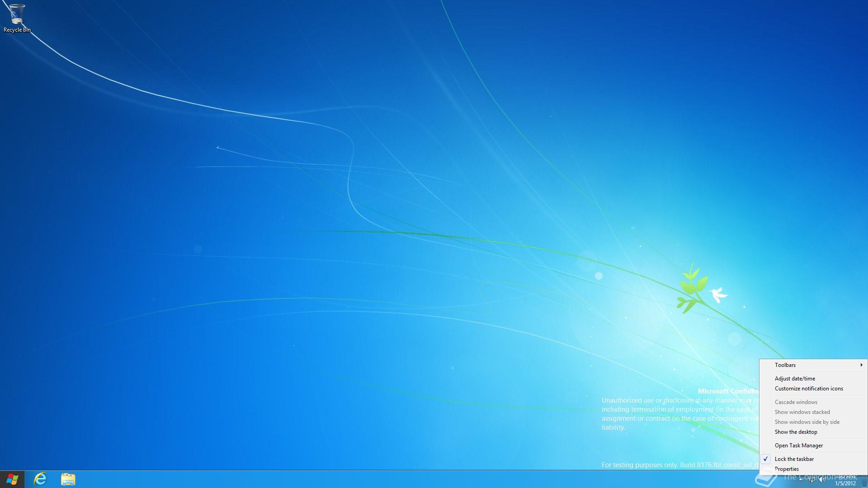Launch Internet Explorer from the taskbar

(x=40, y=479)
